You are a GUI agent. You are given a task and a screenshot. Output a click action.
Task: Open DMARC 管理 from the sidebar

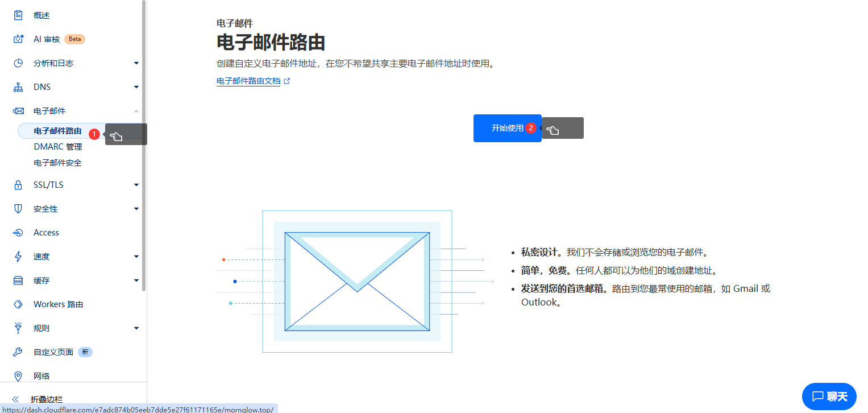(x=59, y=146)
